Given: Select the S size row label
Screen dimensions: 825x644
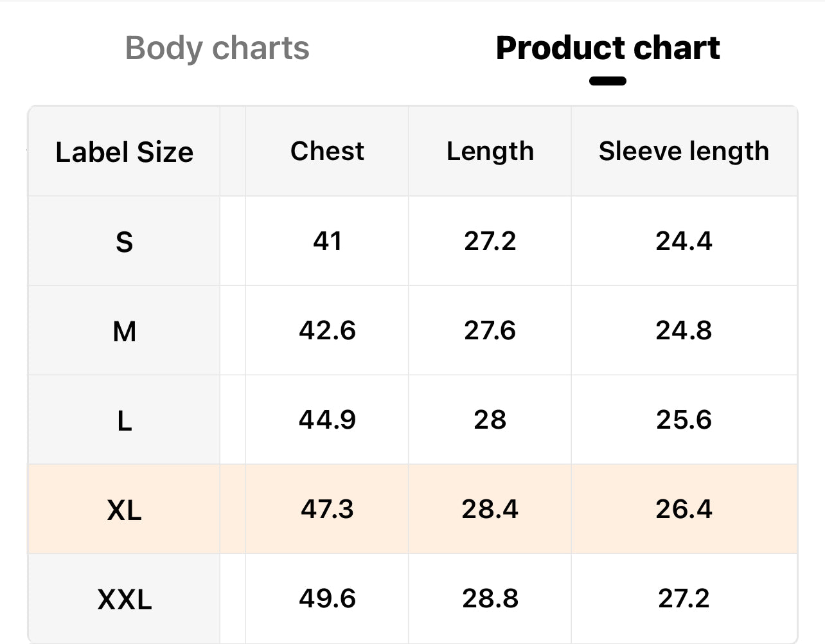Looking at the screenshot, I should [x=124, y=242].
